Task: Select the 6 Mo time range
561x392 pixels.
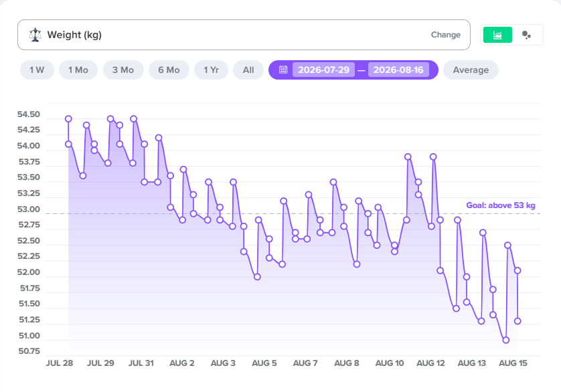Action: 169,70
